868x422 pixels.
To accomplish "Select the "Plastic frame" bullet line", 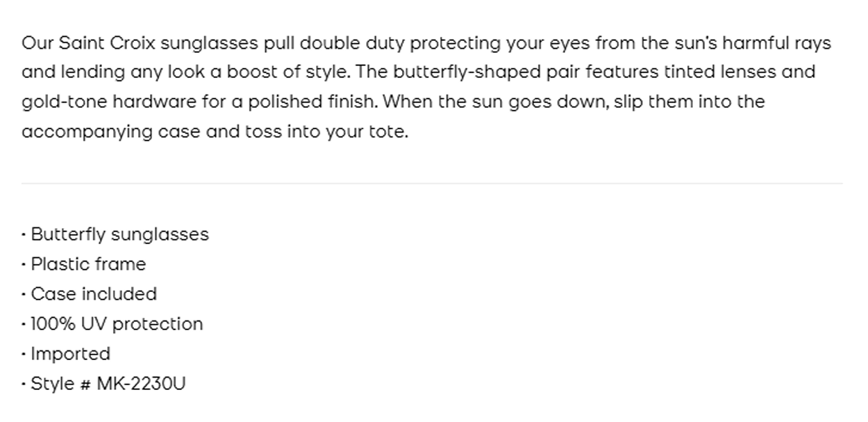I will coord(88,264).
